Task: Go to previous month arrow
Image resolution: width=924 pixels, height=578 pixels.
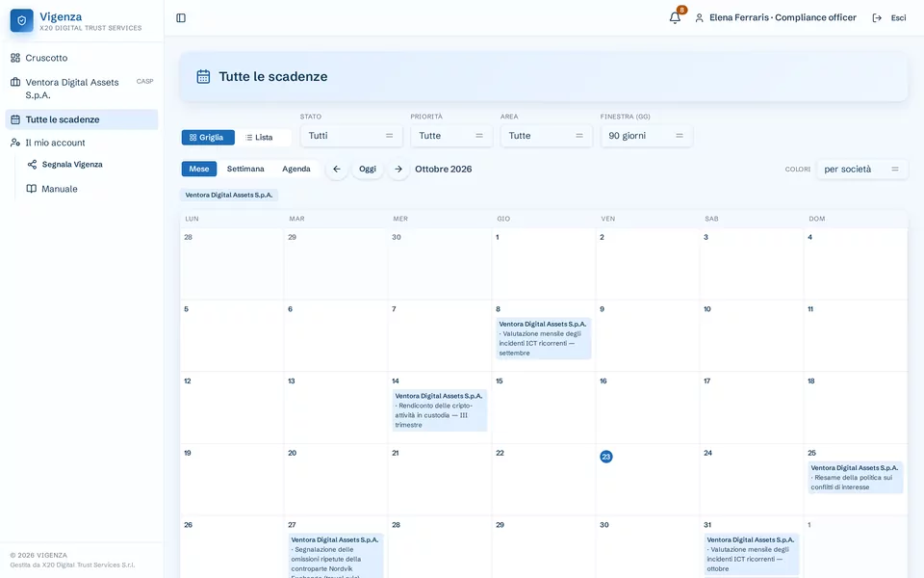Action: point(337,170)
